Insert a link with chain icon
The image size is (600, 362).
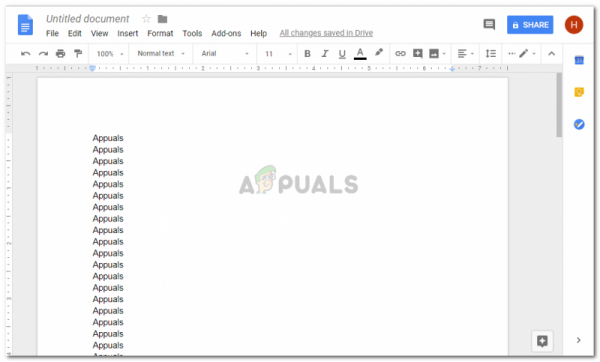click(400, 54)
